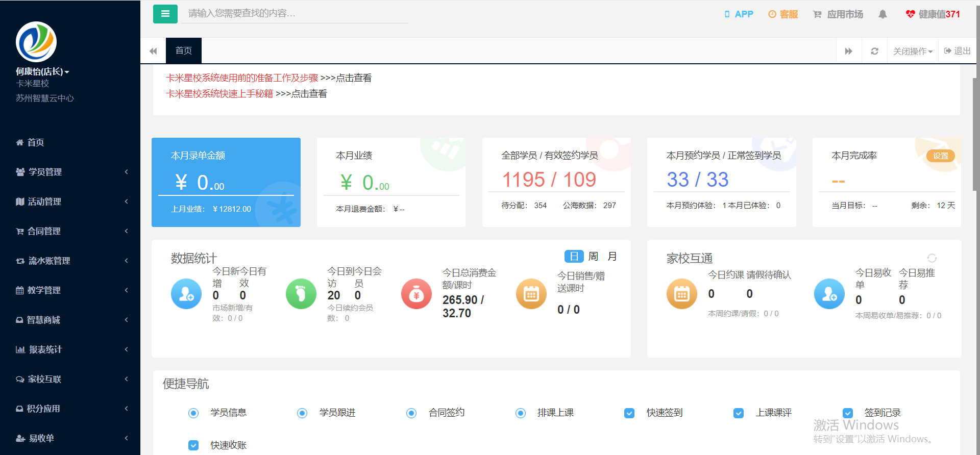Open the notification bell

883,14
